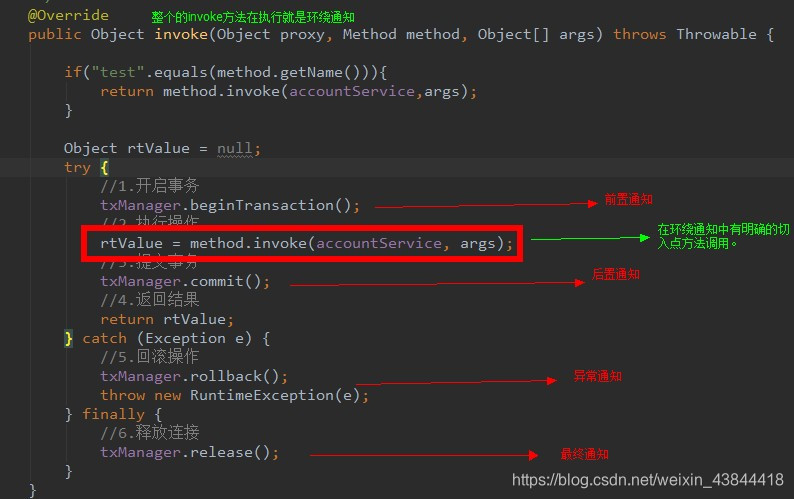Click the blog.csdn.net watermark URL
Screen dimensions: 794x499
[x=648, y=479]
